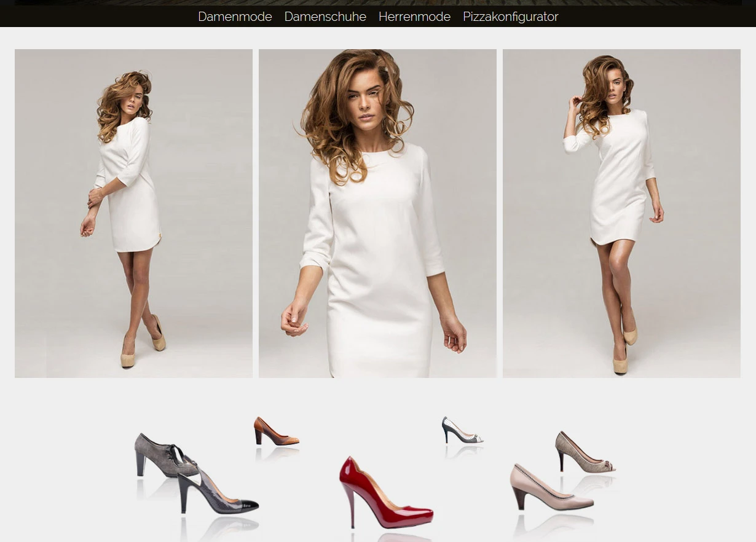View the photo of the model touching her hair

621,213
